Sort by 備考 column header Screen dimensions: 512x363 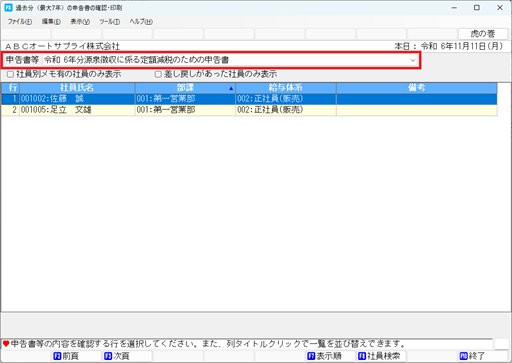417,88
